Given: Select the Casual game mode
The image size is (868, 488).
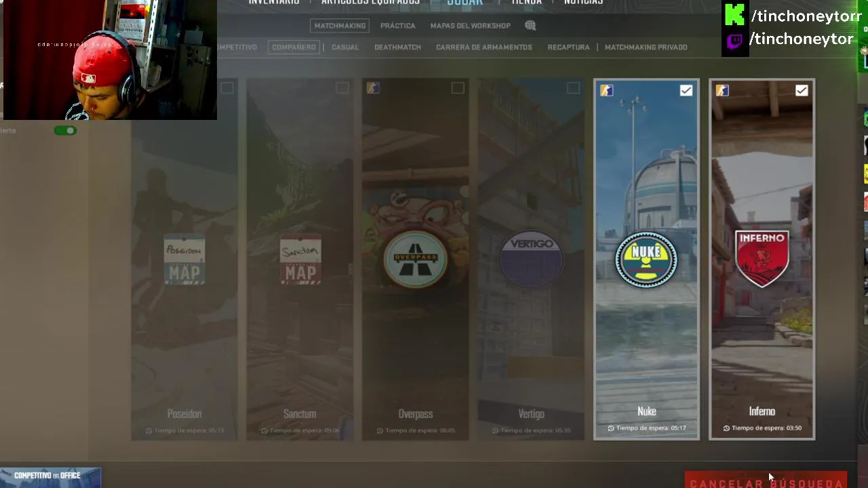Looking at the screenshot, I should pyautogui.click(x=345, y=47).
